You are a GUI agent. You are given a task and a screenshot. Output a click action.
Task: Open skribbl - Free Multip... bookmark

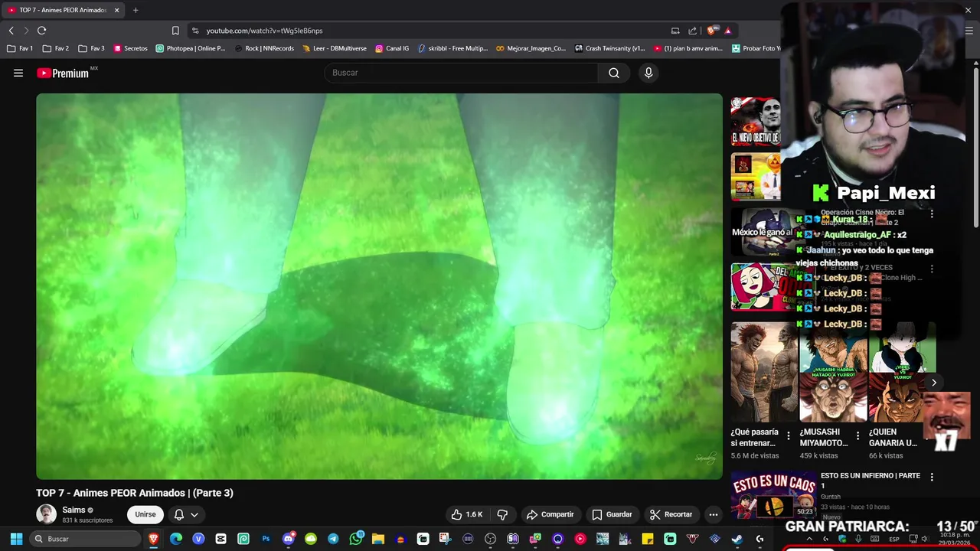coord(452,48)
